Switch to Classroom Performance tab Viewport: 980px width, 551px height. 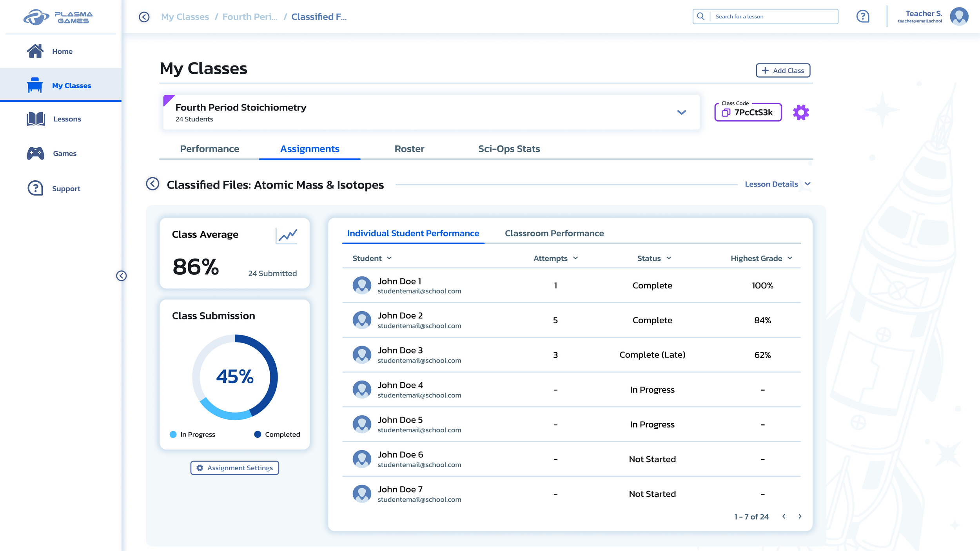pos(554,234)
